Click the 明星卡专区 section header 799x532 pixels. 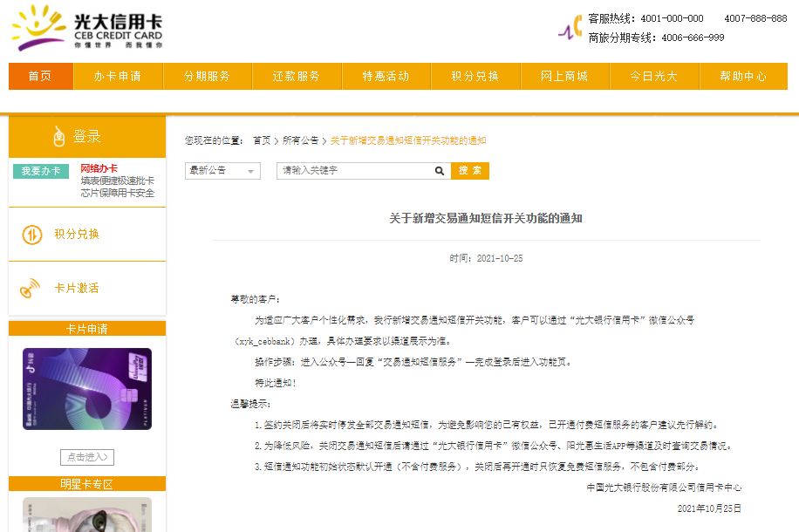point(87,484)
